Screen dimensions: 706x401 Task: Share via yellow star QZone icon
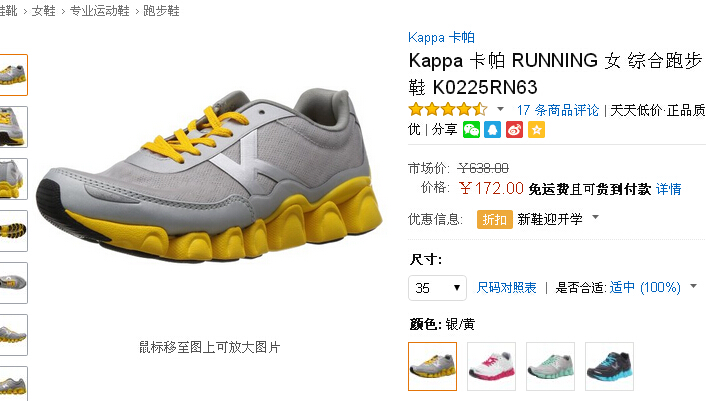[x=536, y=130]
